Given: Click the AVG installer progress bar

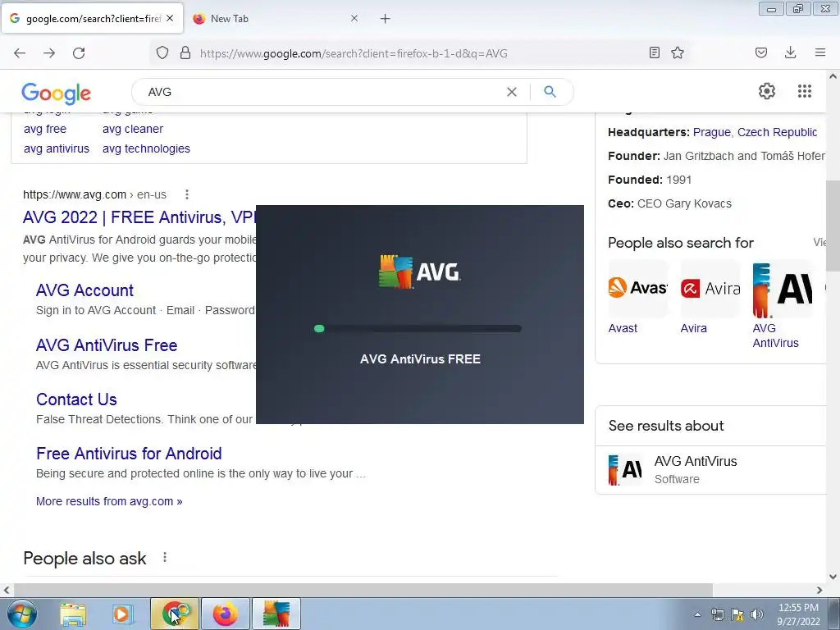Looking at the screenshot, I should click(418, 329).
